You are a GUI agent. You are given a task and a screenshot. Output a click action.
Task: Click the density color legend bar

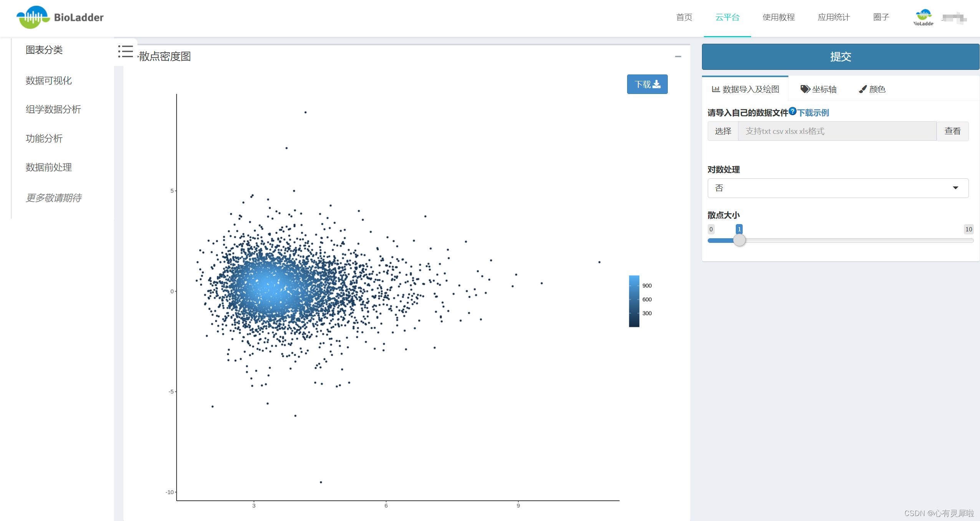(x=634, y=301)
